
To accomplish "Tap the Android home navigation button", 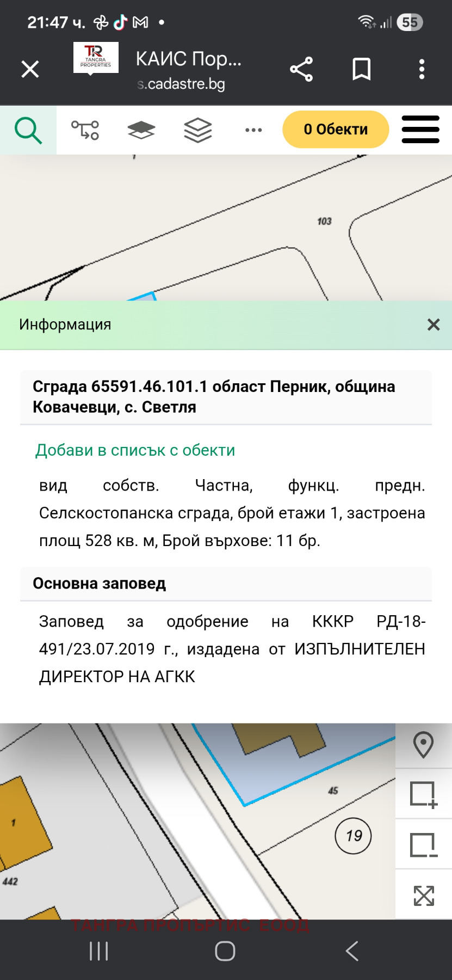I will point(225,951).
